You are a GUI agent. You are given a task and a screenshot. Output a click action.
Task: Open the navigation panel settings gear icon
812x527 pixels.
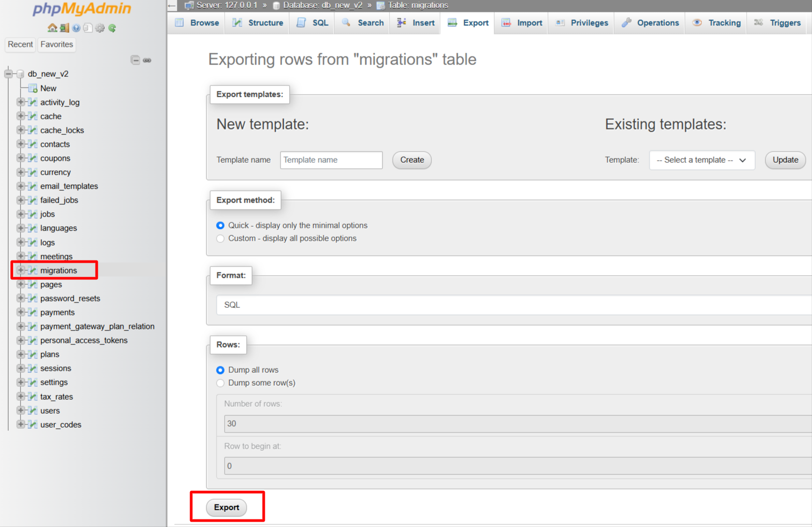tap(100, 28)
